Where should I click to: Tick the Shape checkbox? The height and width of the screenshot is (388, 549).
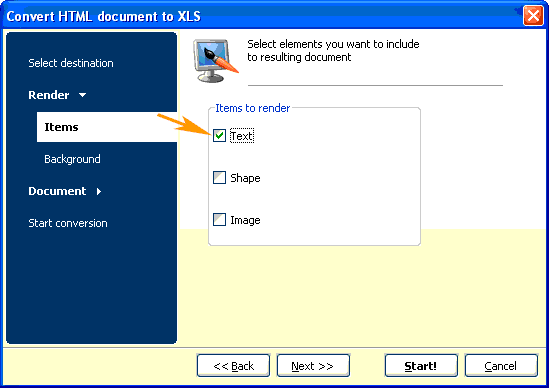pos(220,178)
